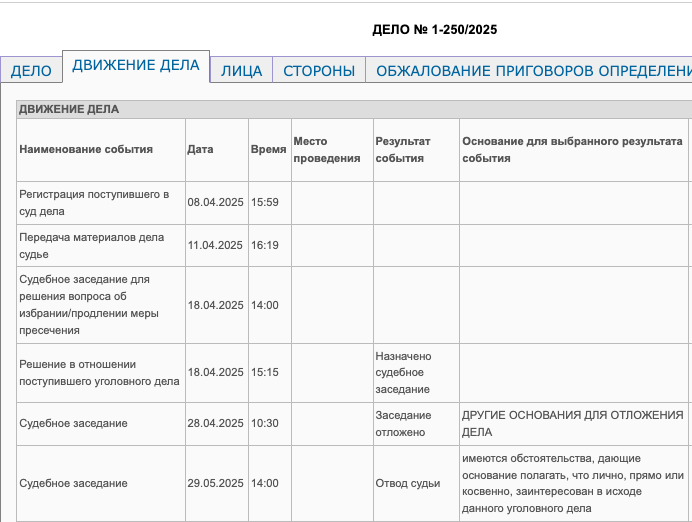Click the date 11.04.2025
Screen dimensions: 692x522
[x=215, y=245]
